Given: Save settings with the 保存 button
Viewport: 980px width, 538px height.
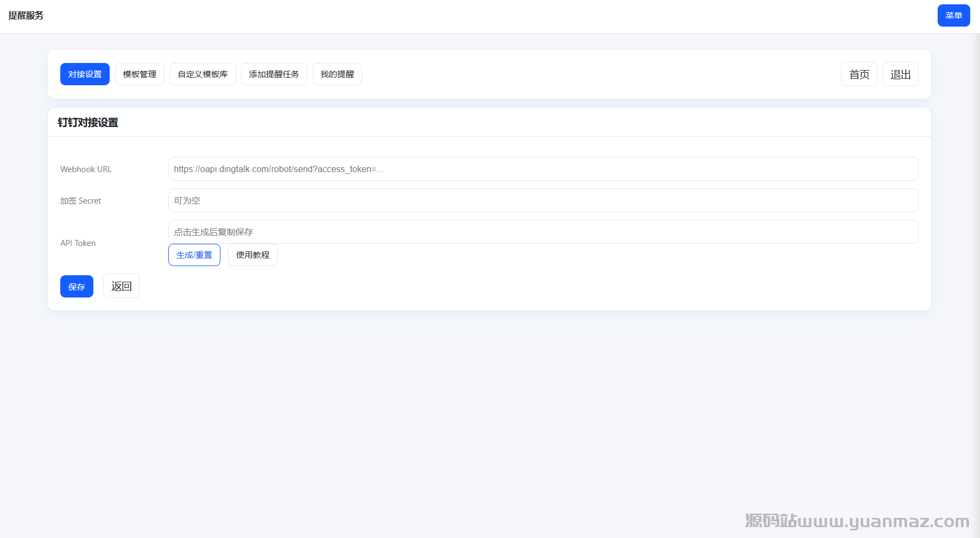Looking at the screenshot, I should pos(77,287).
